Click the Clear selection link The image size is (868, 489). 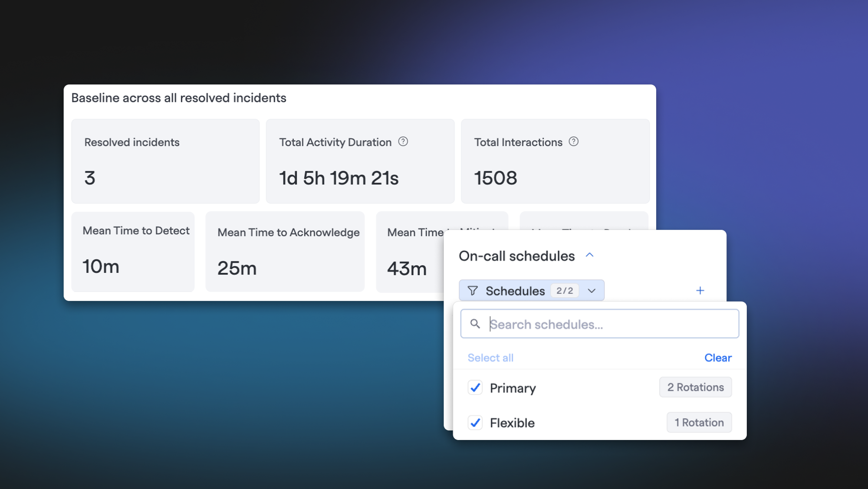718,358
